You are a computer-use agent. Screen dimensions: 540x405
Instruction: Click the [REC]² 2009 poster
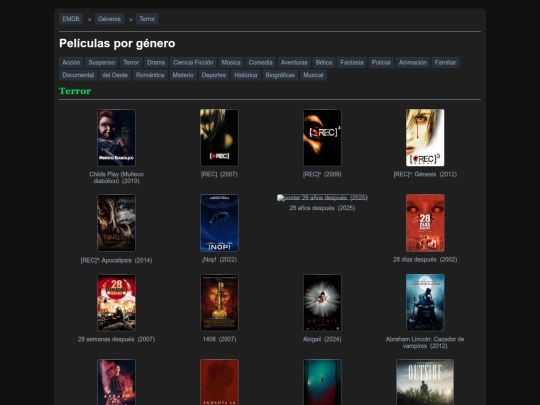tap(322, 138)
